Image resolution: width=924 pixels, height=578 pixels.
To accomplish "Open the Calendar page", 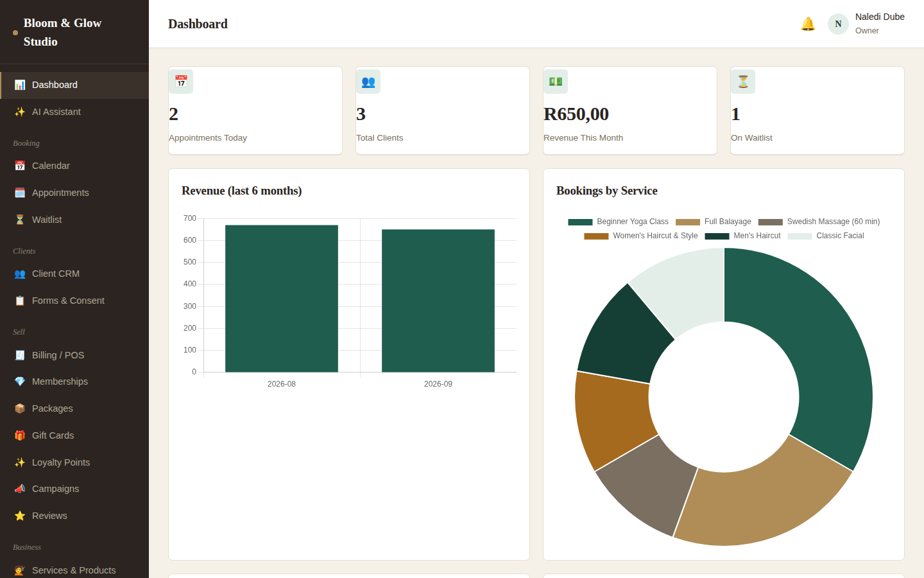I will (x=74, y=166).
